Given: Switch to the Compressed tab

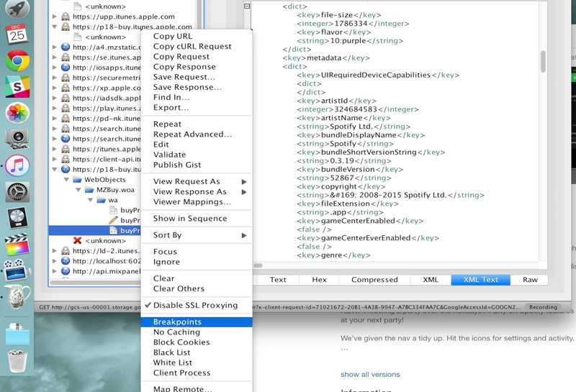Looking at the screenshot, I should (374, 280).
